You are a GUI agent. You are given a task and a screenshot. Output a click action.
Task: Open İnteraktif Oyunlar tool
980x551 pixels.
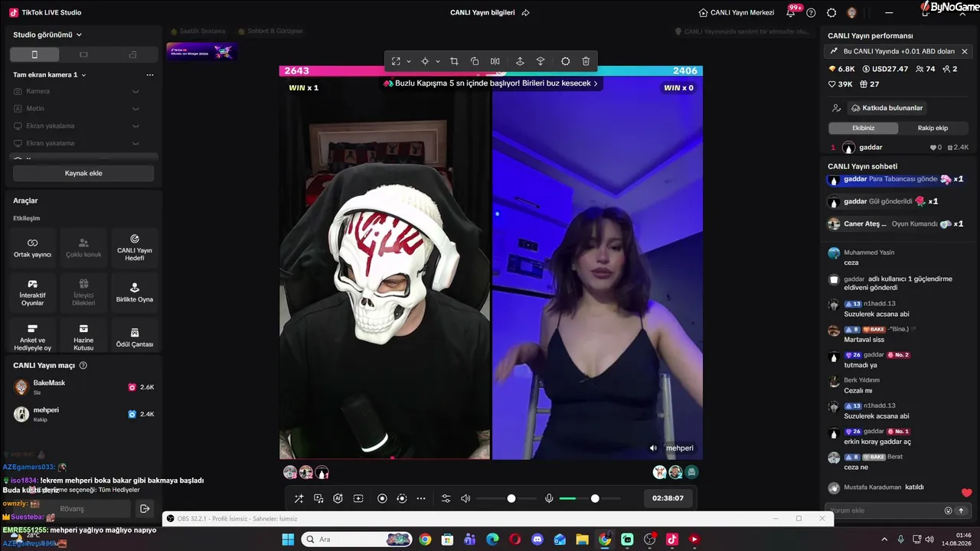pos(33,292)
